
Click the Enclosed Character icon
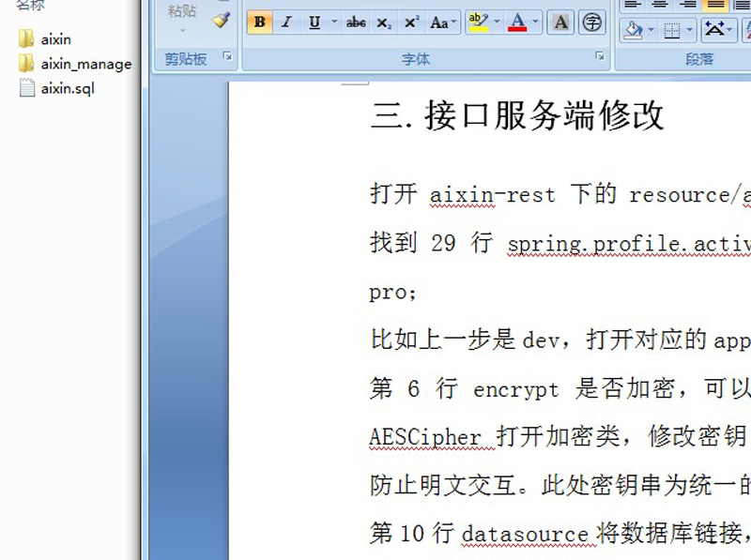[591, 23]
